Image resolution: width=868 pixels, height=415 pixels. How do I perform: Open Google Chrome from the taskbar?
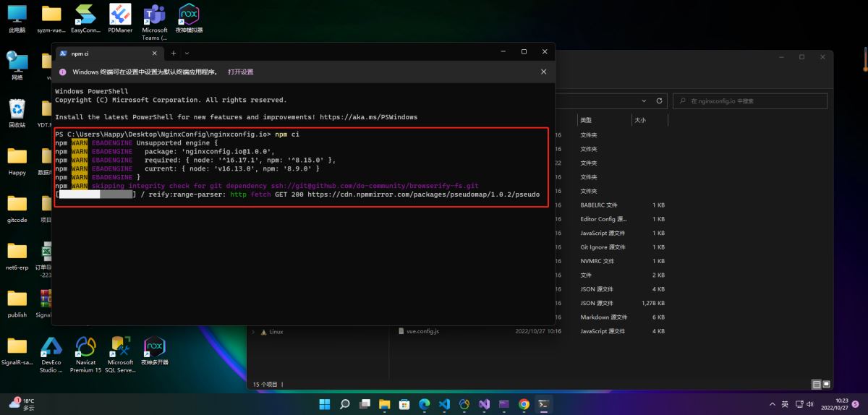524,404
